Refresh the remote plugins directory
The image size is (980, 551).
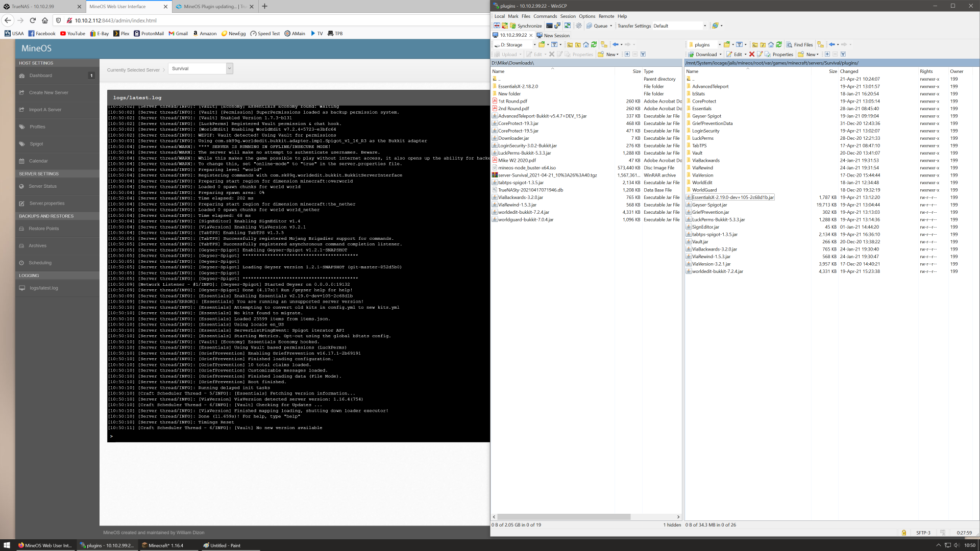point(779,45)
